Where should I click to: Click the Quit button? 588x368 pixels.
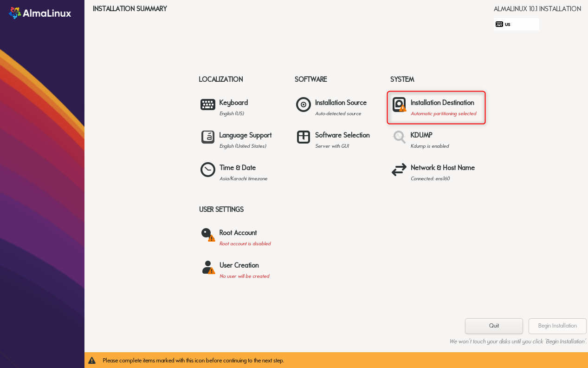coord(493,326)
